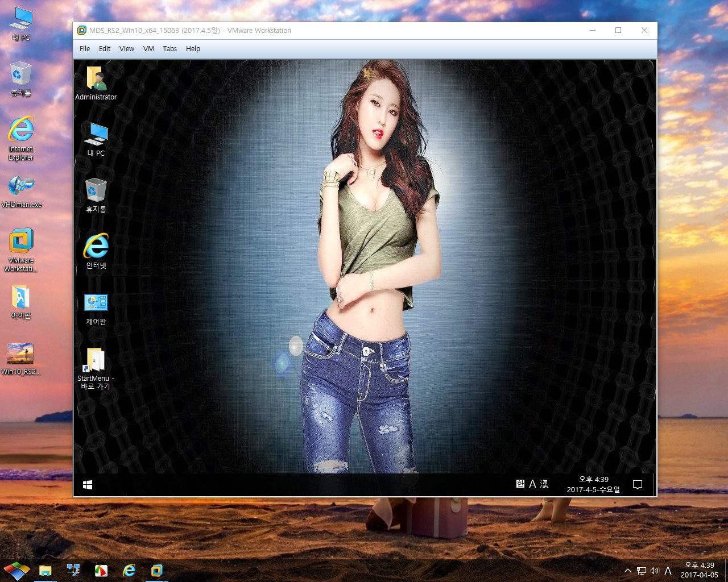Open the host clock showing 2017-04-05

pos(700,570)
